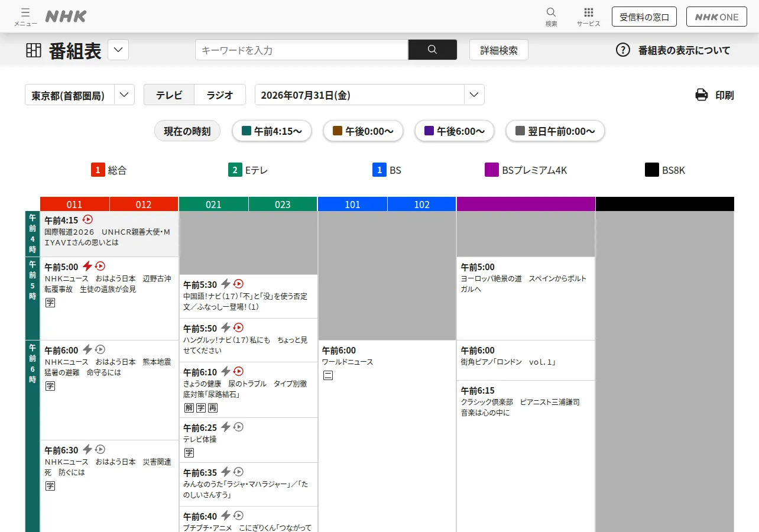Screen dimensions: 759x532
Task: Open 午前6:15 クラシック倶楽部 program
Action: click(x=526, y=456)
